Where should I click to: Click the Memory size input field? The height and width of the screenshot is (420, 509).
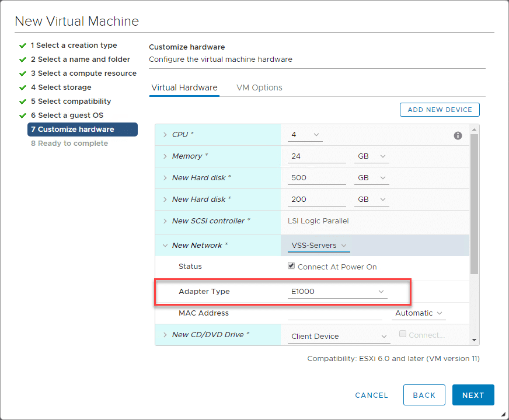318,156
